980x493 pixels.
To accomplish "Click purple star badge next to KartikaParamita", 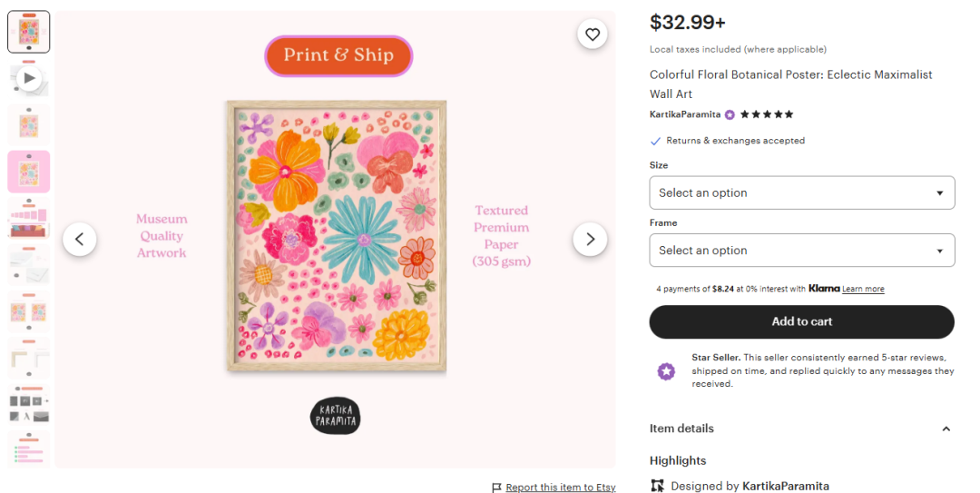I will click(x=730, y=114).
